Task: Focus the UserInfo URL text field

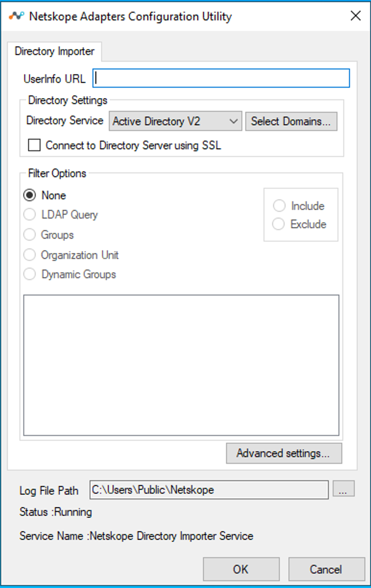Action: click(221, 78)
